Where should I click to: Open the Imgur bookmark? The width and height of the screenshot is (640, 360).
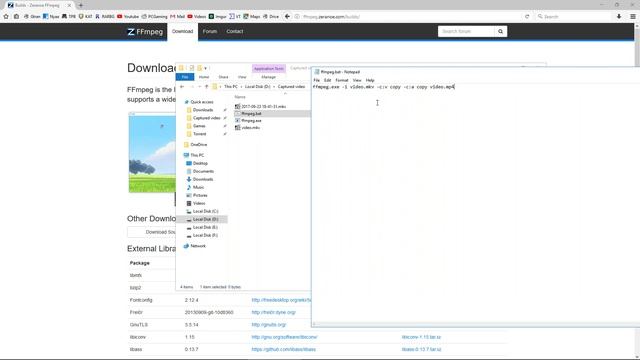tap(218, 16)
